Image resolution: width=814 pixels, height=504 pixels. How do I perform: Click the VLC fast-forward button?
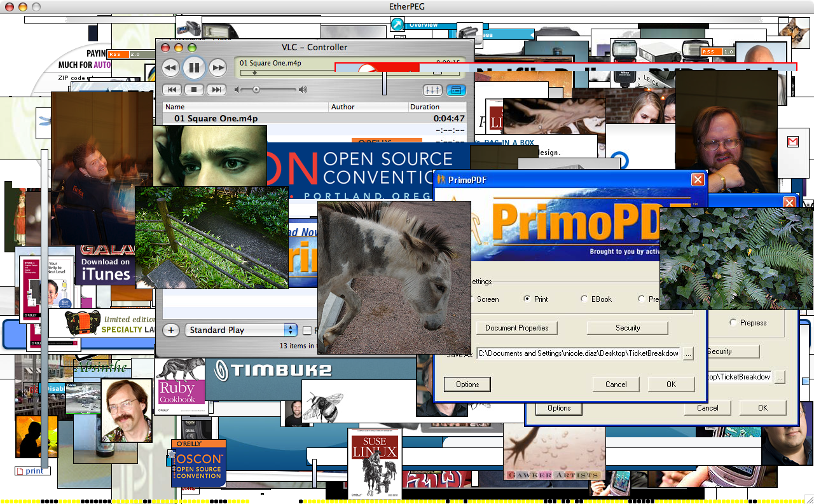pos(217,67)
